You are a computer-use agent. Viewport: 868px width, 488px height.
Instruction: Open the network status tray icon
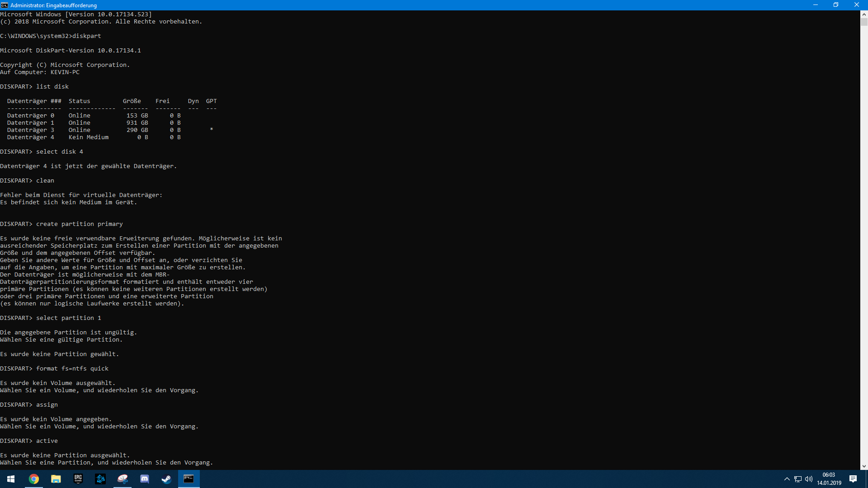point(798,479)
